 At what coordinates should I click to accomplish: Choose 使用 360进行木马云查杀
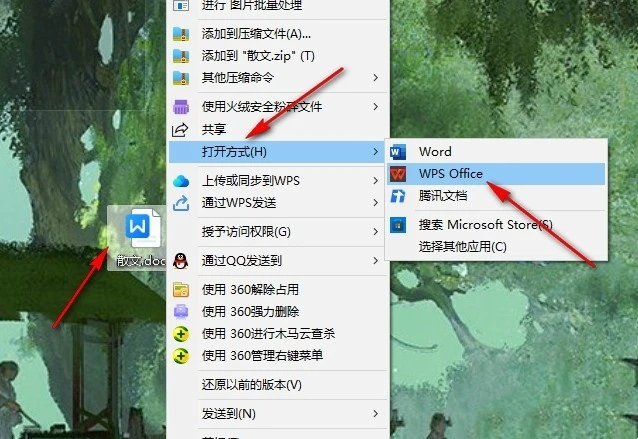tap(279, 334)
